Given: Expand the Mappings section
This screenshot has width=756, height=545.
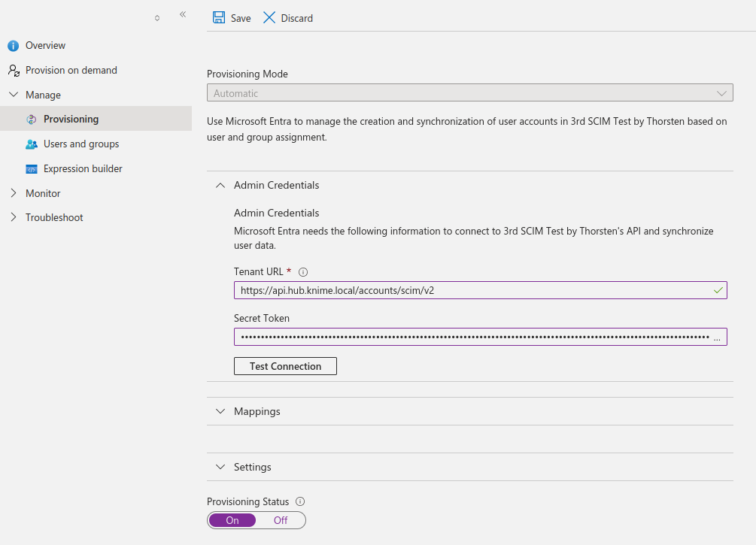Looking at the screenshot, I should (220, 412).
